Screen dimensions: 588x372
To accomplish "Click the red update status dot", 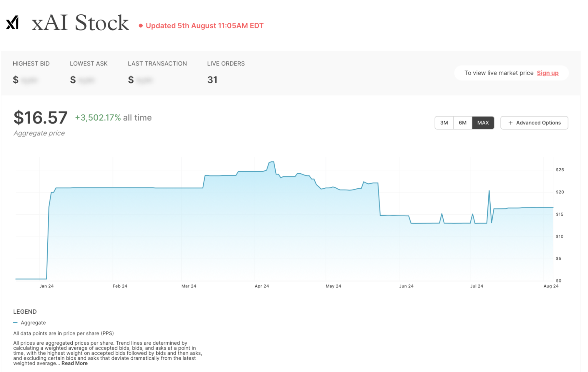I will [x=141, y=26].
